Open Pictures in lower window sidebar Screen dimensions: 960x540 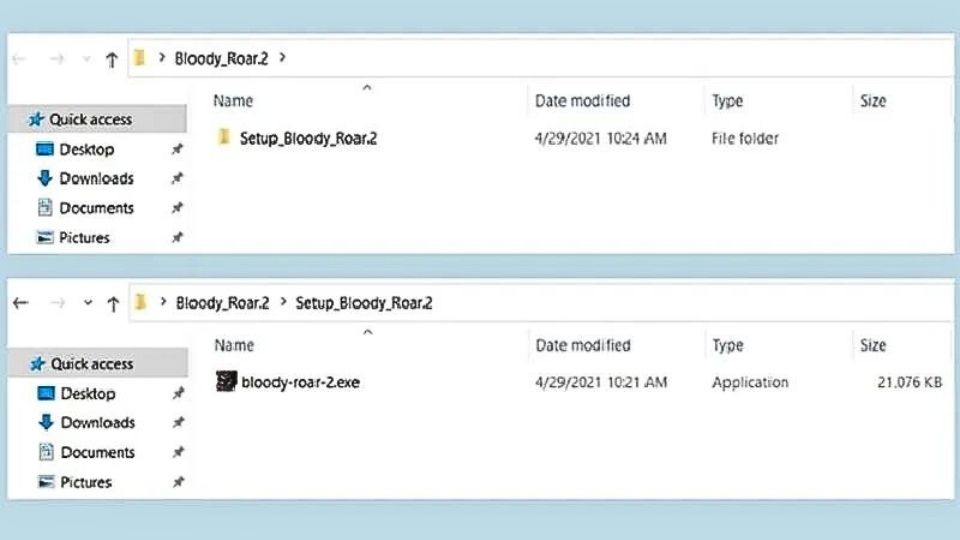click(86, 482)
